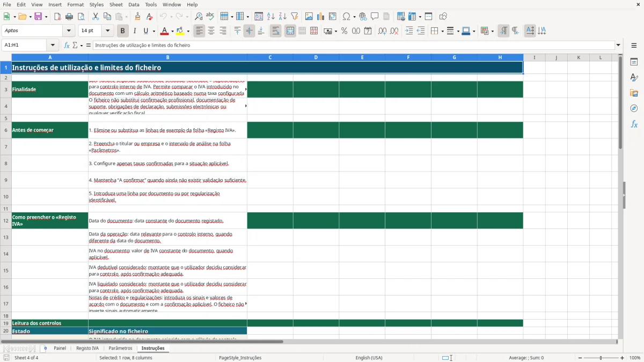
Task: Increase the cell indent
Action: pyautogui.click(x=409, y=31)
